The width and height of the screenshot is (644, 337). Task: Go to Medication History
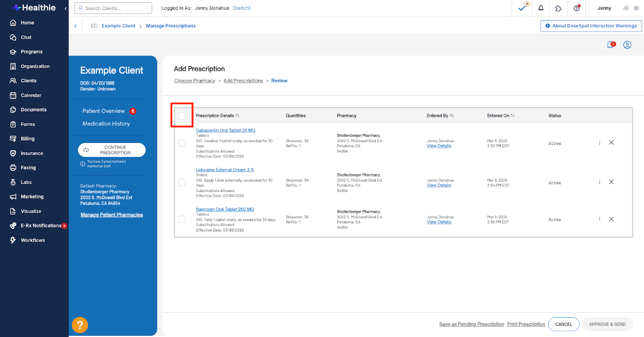click(x=106, y=124)
